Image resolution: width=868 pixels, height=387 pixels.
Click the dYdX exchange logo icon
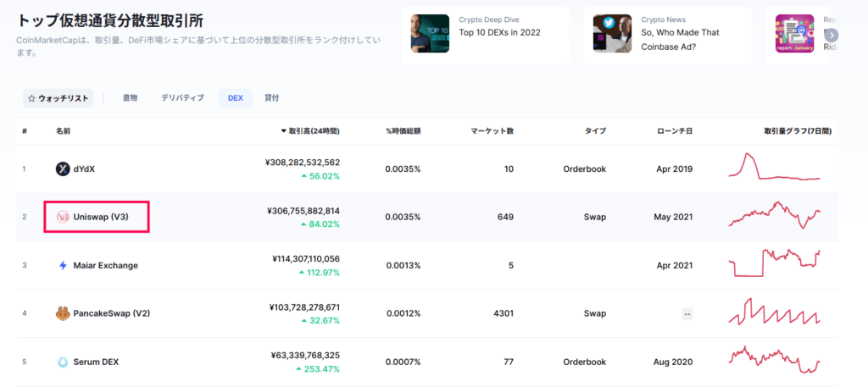63,169
